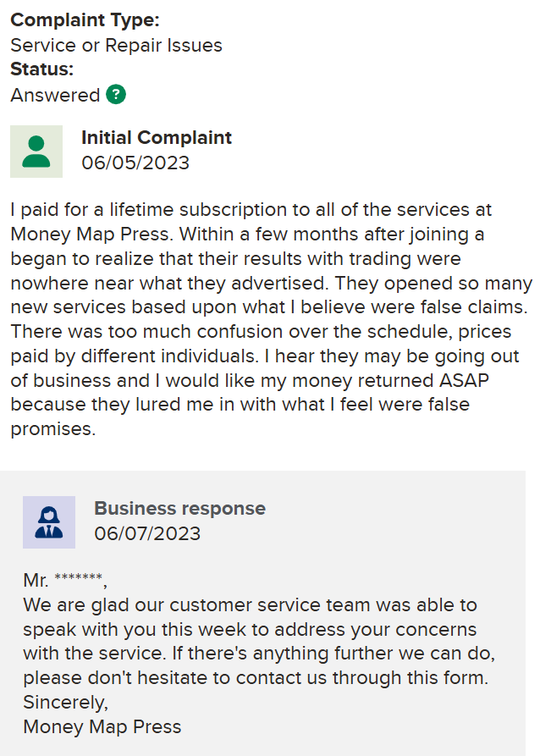This screenshot has width=551, height=756.
Task: Click the Money Map Press signature line
Action: (x=102, y=726)
